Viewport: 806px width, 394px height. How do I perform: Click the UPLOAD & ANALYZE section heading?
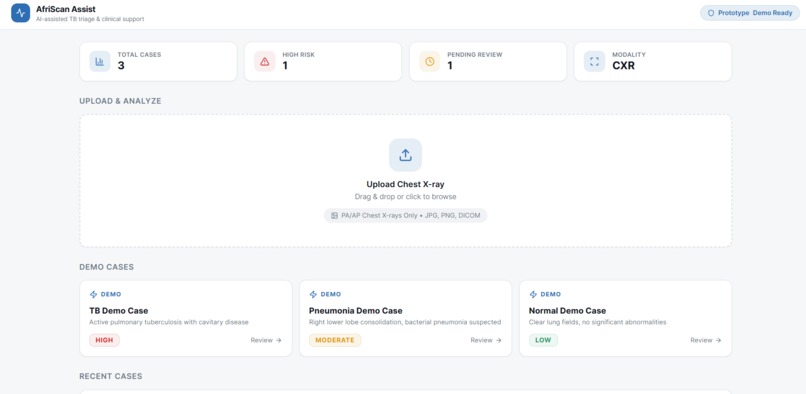point(120,101)
